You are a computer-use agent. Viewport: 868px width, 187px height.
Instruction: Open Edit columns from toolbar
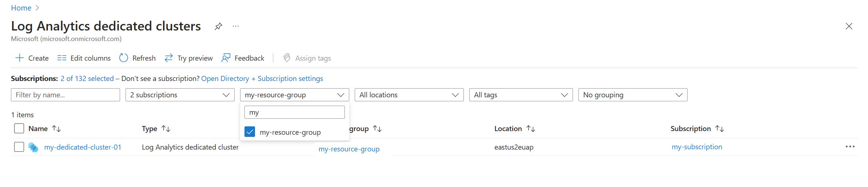[x=84, y=58]
